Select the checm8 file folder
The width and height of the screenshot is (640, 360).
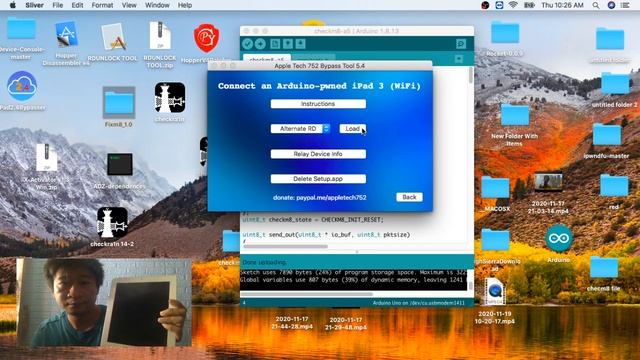[x=604, y=267]
